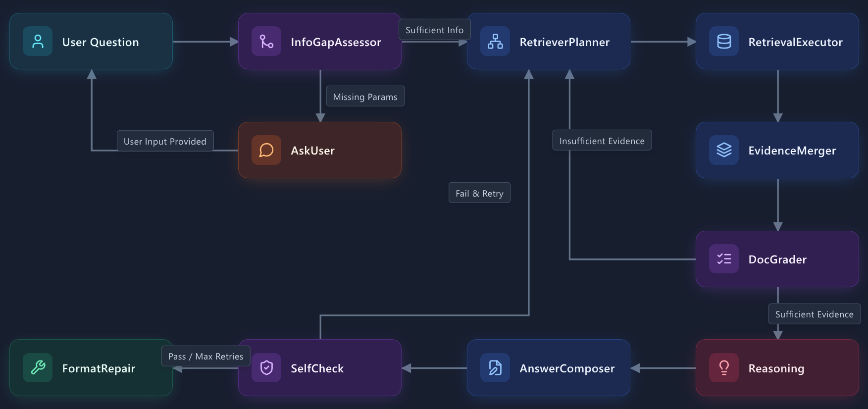Click the shield check icon on SelfCheck
This screenshot has width=868, height=409.
[x=266, y=368]
